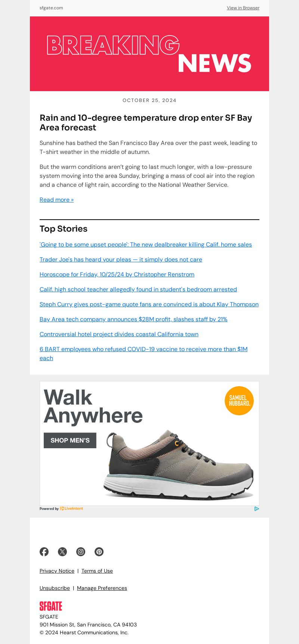Follow the Read more link
Image resolution: width=299 pixels, height=644 pixels.
tap(56, 200)
